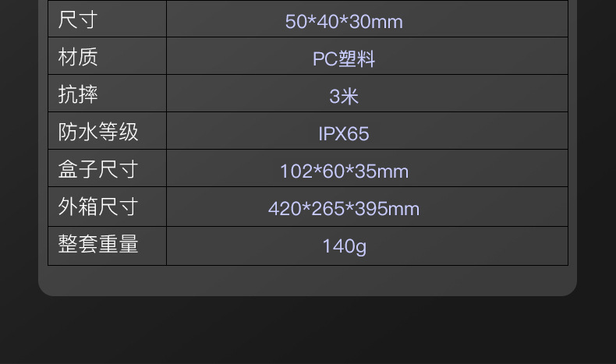Viewport: 616px width, 364px height.
Task: Click the 米 character after the 3
Action: coord(350,97)
